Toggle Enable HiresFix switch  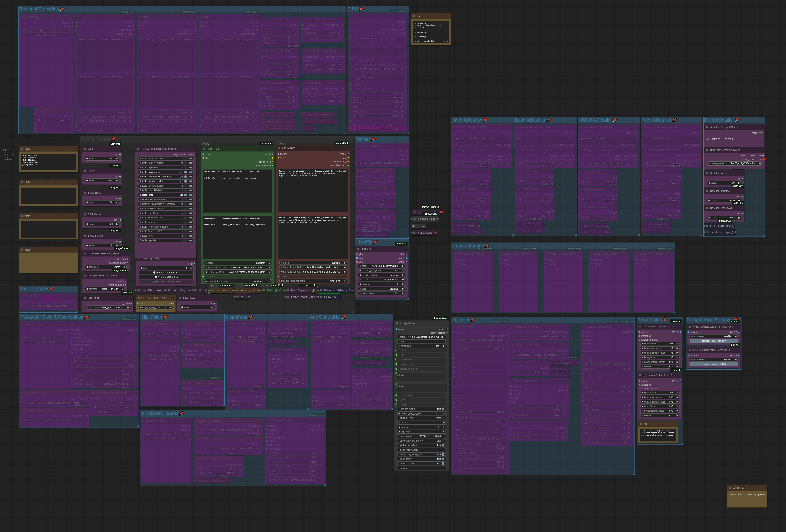pos(185,195)
